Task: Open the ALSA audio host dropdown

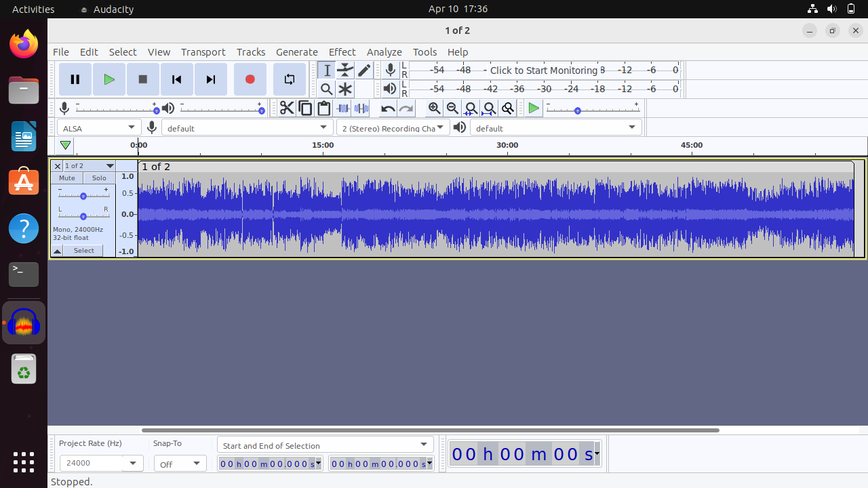Action: coord(99,127)
